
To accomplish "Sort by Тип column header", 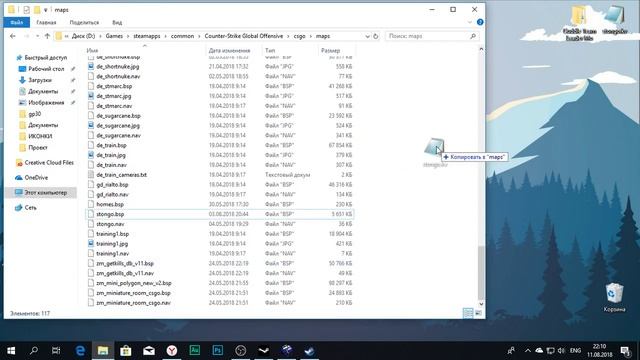I will (270, 51).
